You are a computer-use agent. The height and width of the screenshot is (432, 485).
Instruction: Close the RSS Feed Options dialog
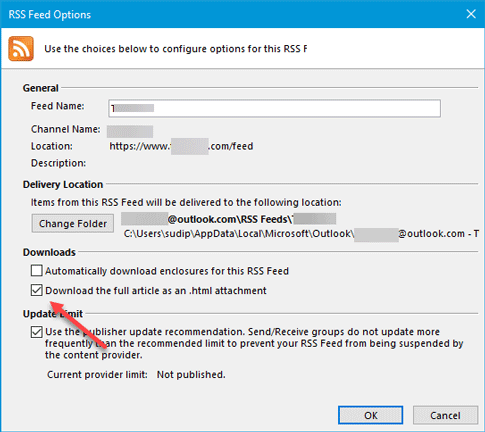(471, 14)
